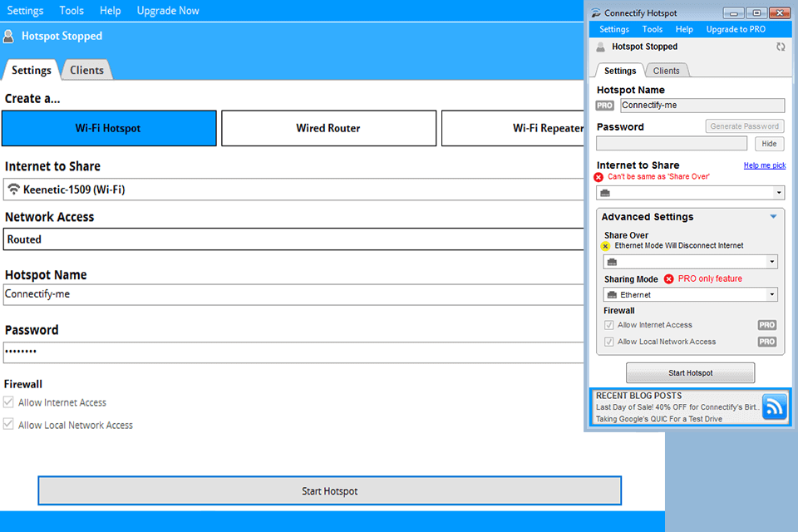Open blog post Last Day of Sale
The image size is (798, 532).
pos(677,407)
